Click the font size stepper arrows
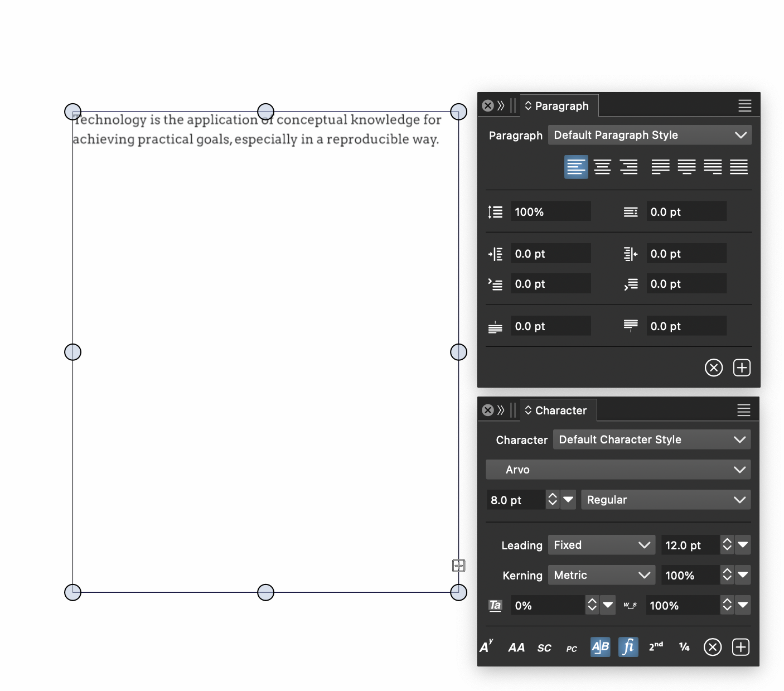This screenshot has width=784, height=691. click(552, 500)
